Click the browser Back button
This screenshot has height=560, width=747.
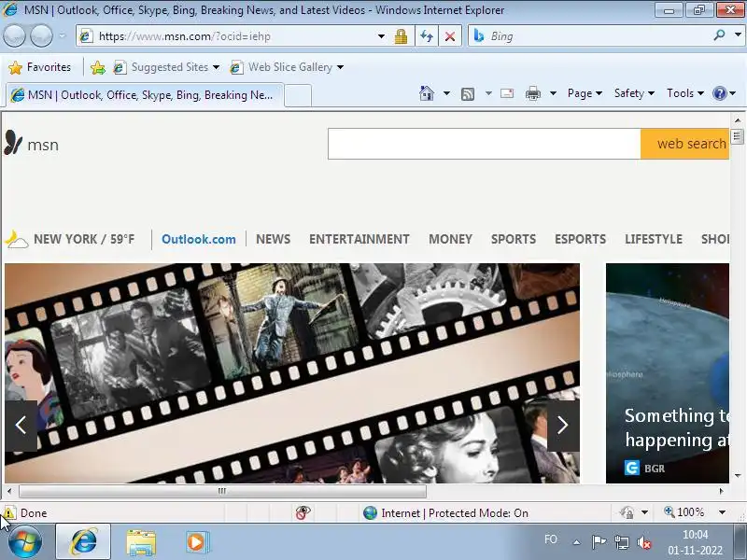click(14, 36)
